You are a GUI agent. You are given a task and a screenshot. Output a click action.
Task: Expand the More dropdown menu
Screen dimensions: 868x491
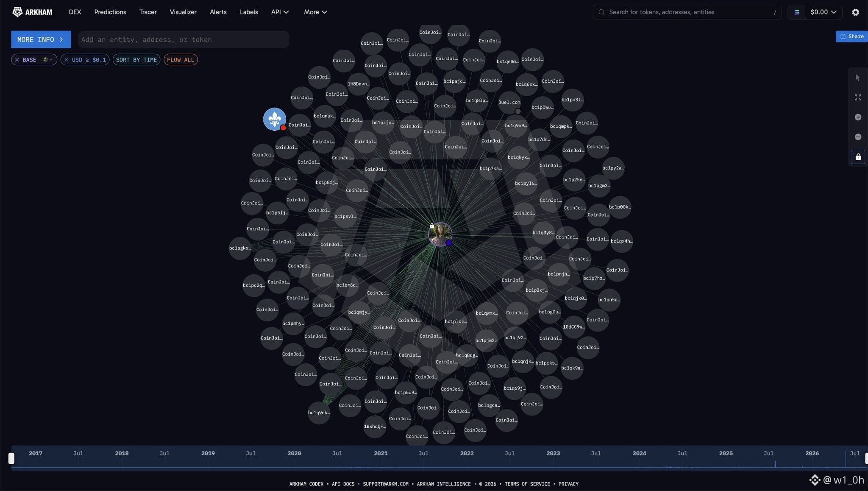point(315,12)
